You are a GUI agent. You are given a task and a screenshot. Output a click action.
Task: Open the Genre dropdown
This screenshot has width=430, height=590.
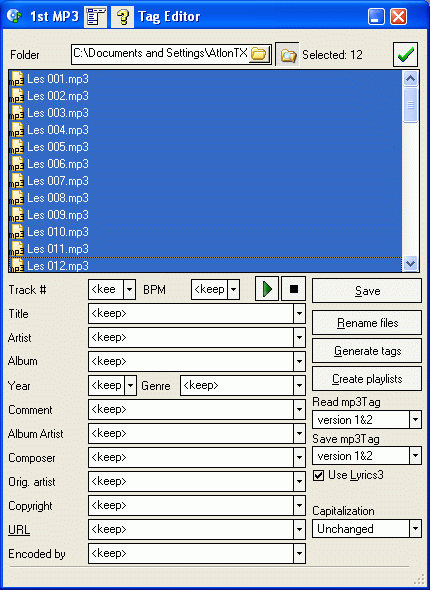coord(299,385)
